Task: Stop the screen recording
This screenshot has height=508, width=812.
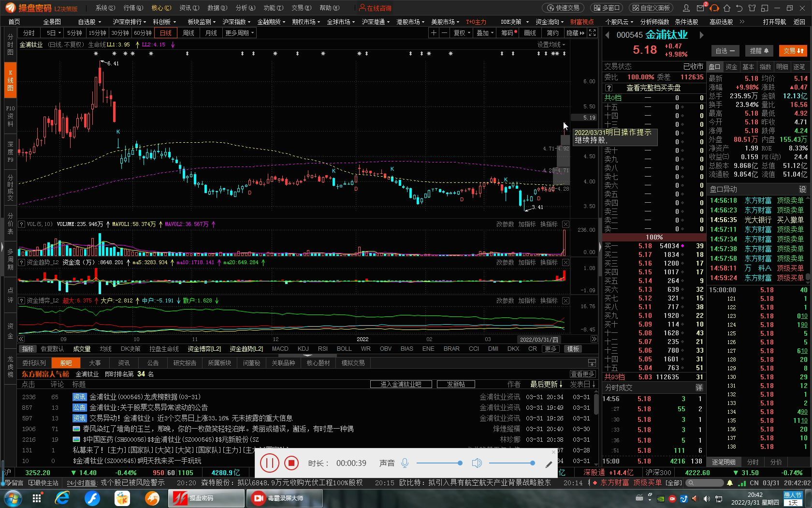Action: (291, 463)
